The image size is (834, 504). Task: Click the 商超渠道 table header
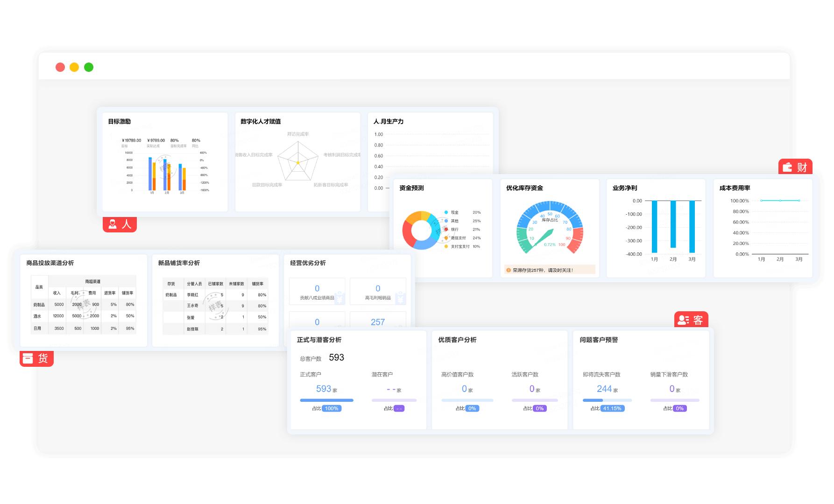click(92, 281)
